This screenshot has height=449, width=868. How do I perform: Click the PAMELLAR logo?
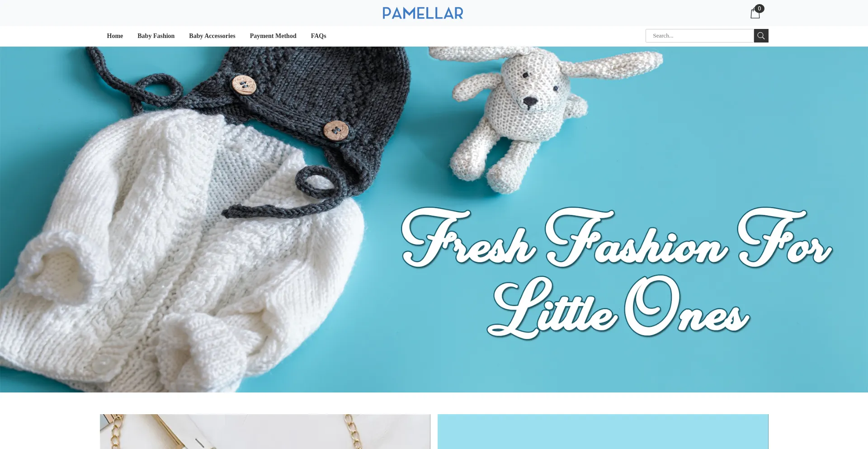point(423,13)
